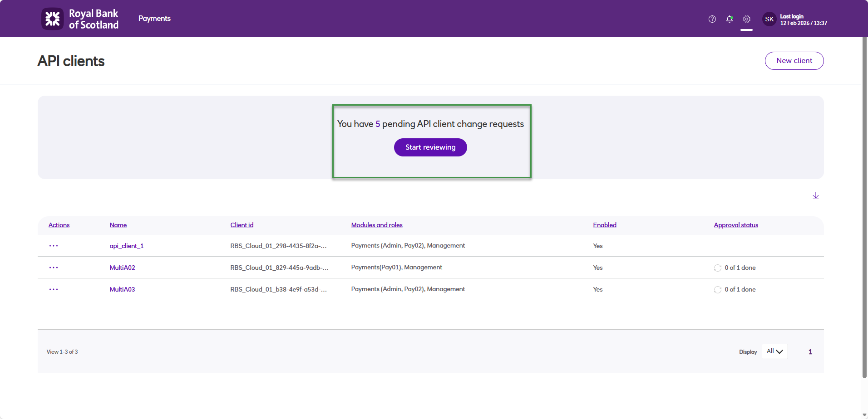Open the settings gear icon
Image resolution: width=868 pixels, height=419 pixels.
747,19
